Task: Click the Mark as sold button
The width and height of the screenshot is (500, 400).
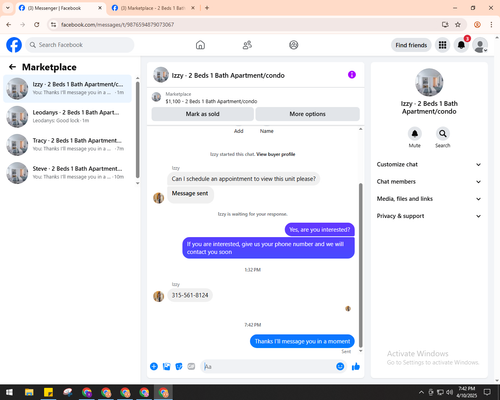Action: point(202,114)
